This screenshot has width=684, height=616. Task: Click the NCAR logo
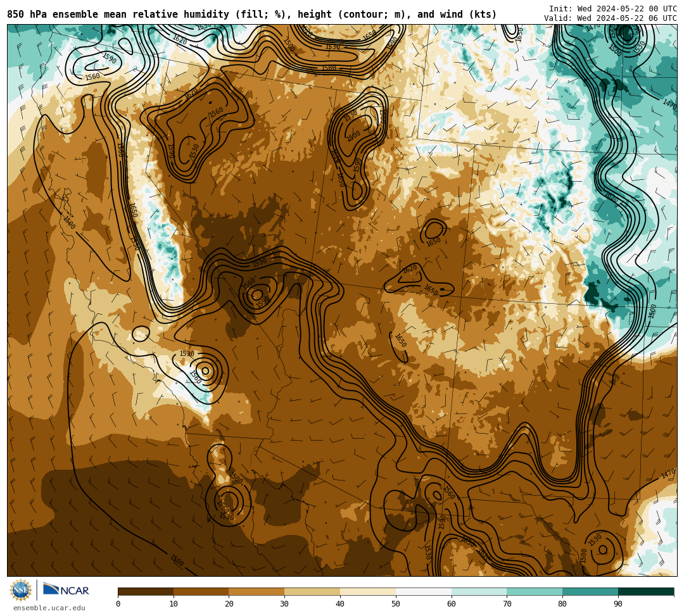(x=66, y=590)
